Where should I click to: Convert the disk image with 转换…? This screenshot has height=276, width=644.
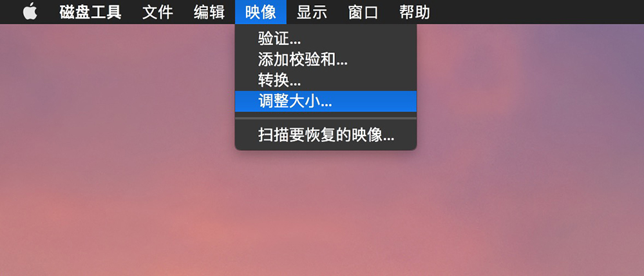(x=326, y=80)
